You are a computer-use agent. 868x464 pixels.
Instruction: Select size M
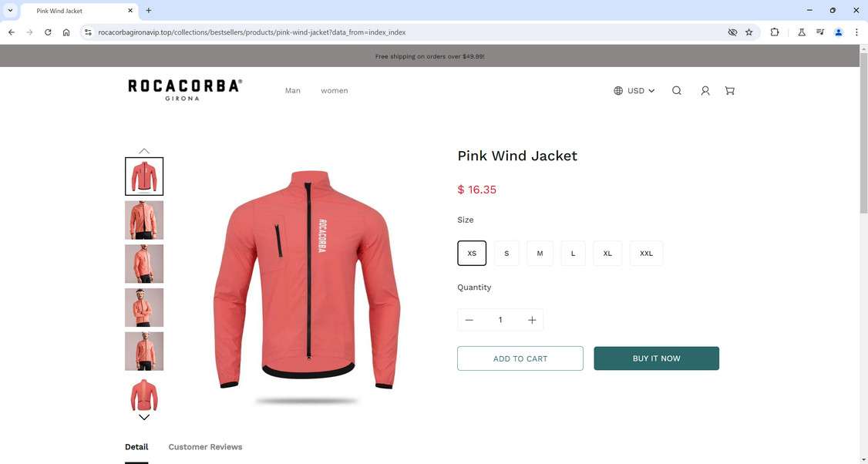click(540, 253)
